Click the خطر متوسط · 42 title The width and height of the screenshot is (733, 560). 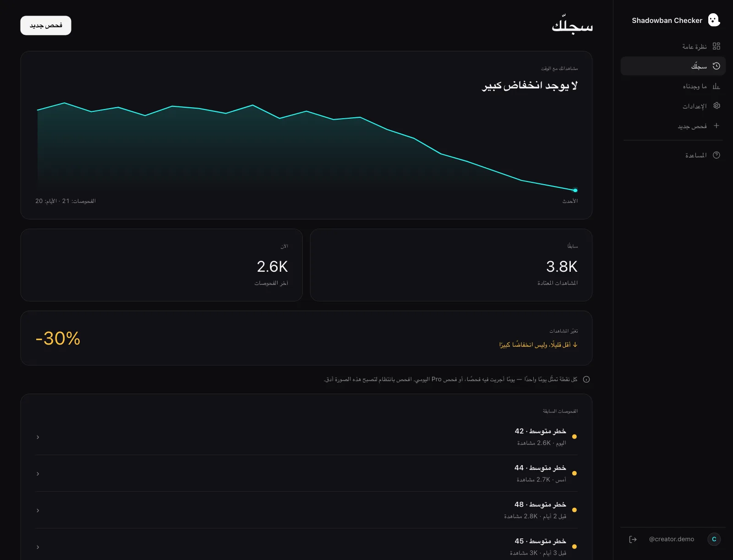tap(540, 431)
